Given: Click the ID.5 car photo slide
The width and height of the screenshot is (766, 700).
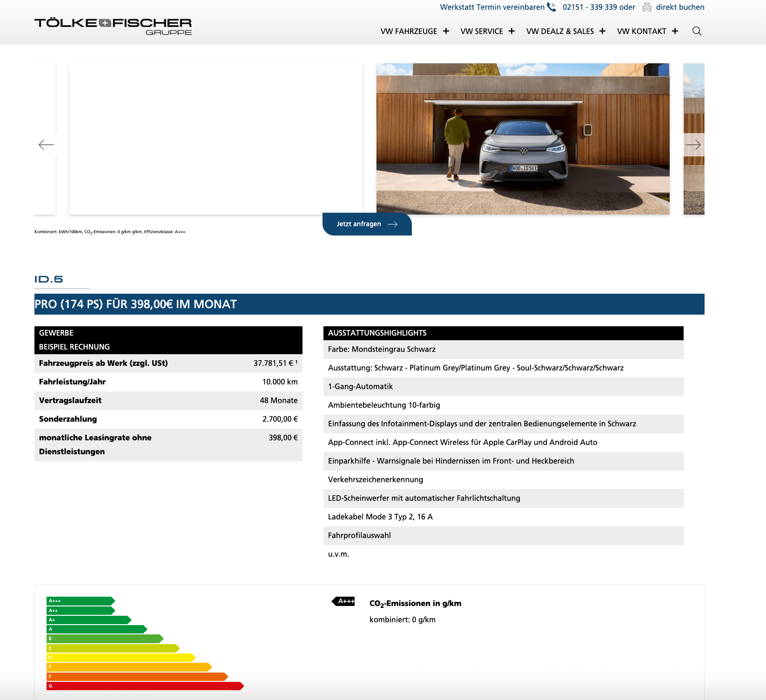Looking at the screenshot, I should point(523,139).
